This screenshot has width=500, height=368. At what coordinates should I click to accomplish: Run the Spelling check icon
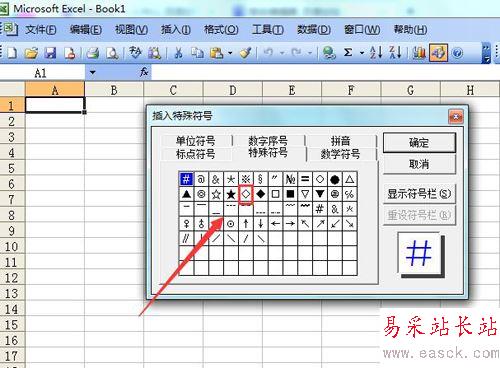click(x=135, y=53)
